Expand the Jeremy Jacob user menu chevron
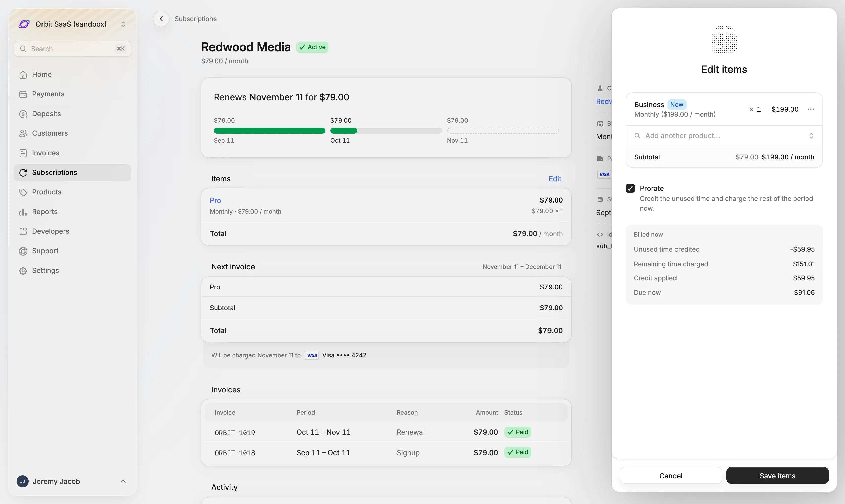Viewport: 845px width, 504px height. pyautogui.click(x=123, y=481)
